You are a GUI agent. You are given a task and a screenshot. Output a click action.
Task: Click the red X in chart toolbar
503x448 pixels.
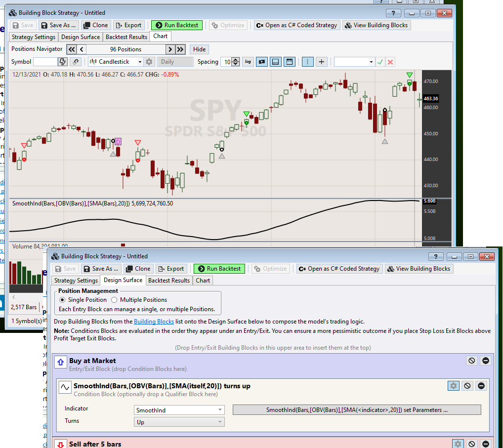click(x=390, y=62)
